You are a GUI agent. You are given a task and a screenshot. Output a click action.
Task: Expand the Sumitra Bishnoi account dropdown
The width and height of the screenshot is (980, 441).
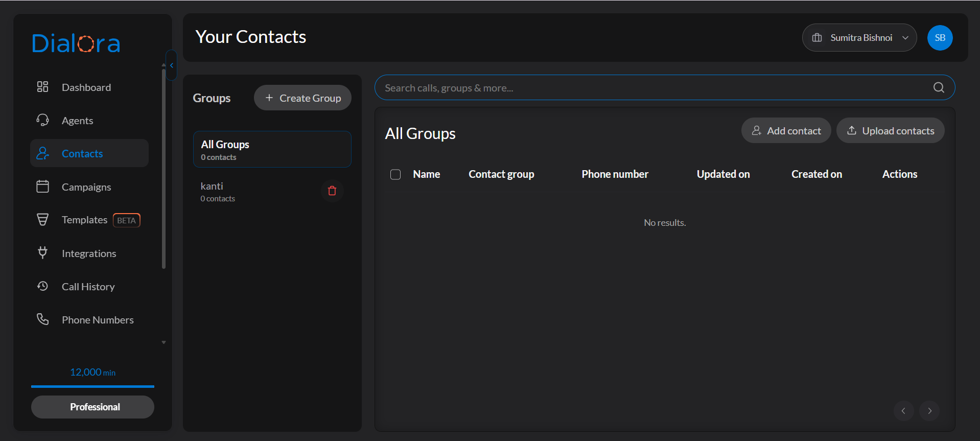[x=859, y=38]
